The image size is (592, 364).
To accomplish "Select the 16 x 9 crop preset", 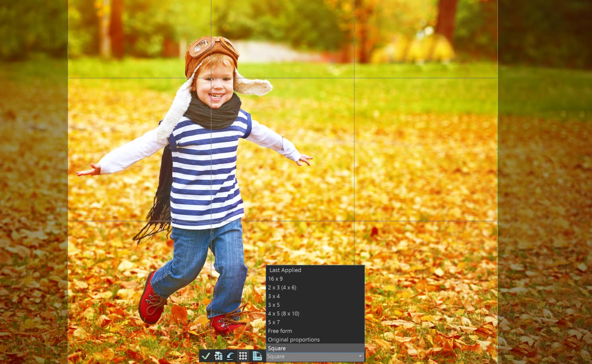I will 315,279.
